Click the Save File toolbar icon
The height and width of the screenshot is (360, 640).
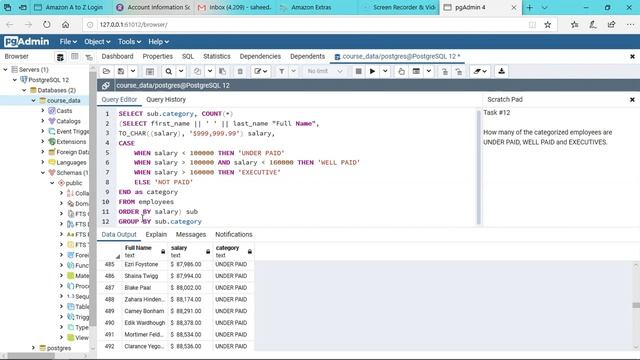tap(121, 71)
